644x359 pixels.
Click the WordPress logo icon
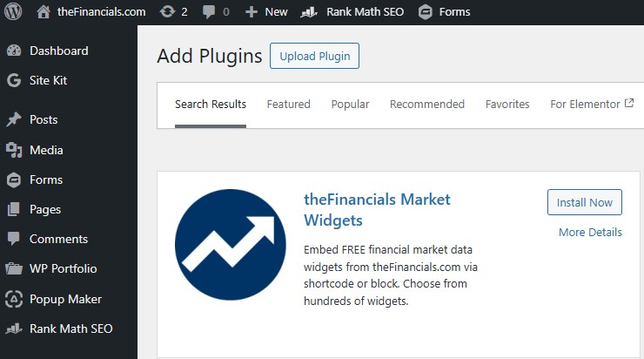13,12
